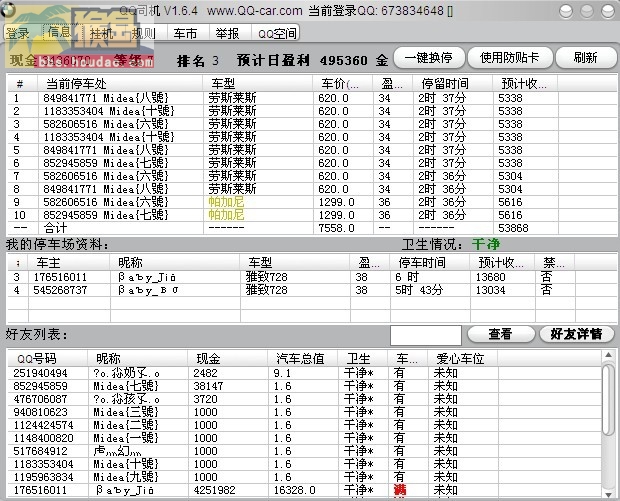This screenshot has height=501, width=620.
Task: Click the 一键换停 button
Action: point(429,58)
